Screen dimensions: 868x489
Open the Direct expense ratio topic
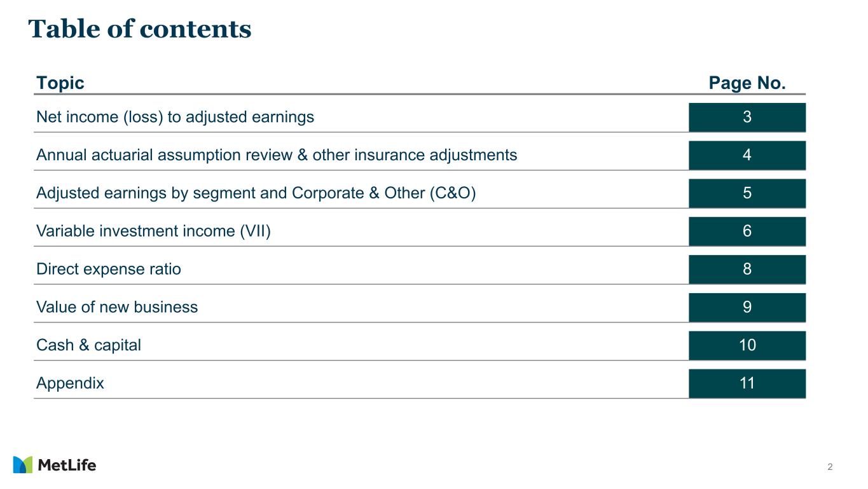click(x=109, y=270)
